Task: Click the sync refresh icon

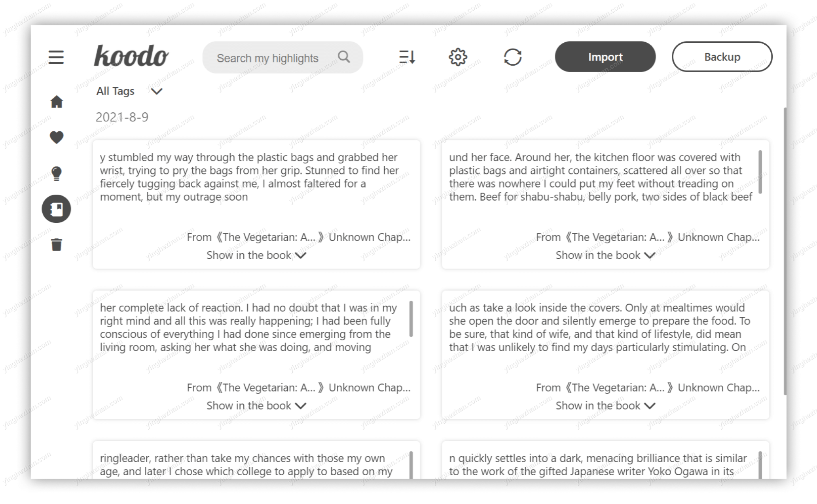Action: coord(512,57)
